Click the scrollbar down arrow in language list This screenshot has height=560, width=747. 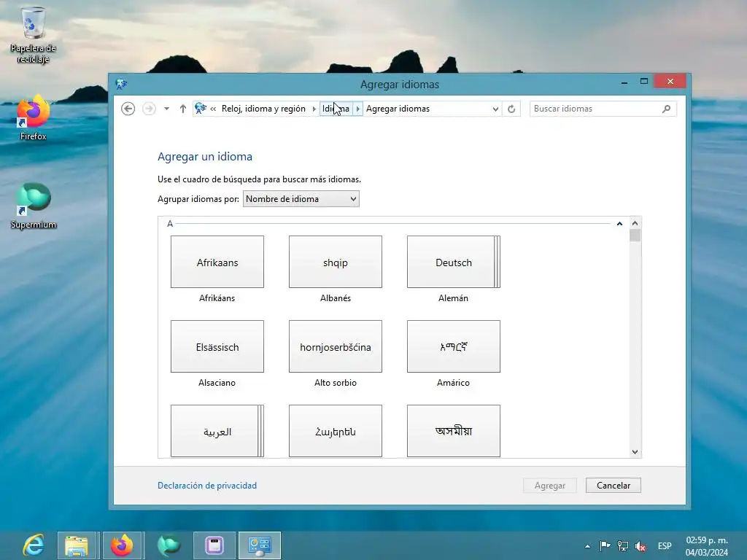[x=635, y=452]
